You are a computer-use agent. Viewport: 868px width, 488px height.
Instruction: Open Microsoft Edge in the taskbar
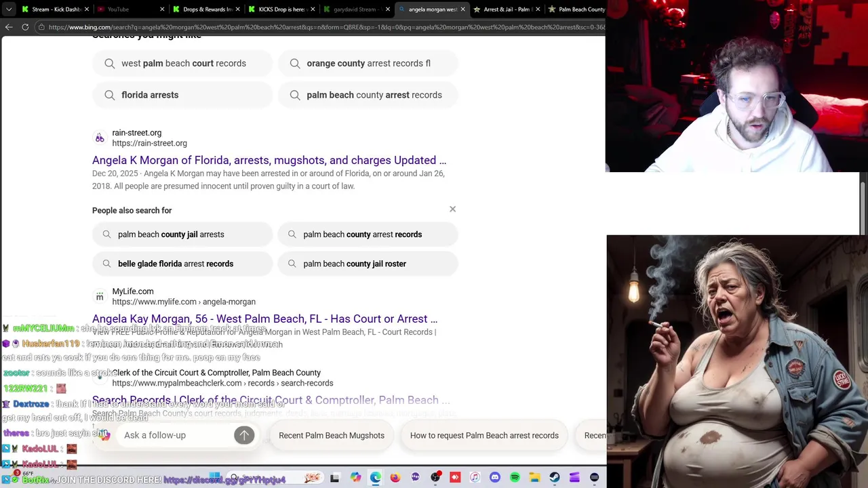pos(376,478)
